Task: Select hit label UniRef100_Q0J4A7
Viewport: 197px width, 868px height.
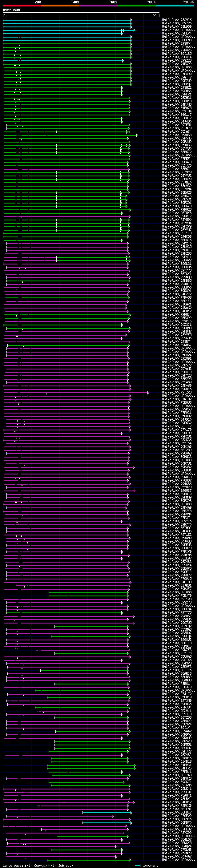Action: (177, 856)
